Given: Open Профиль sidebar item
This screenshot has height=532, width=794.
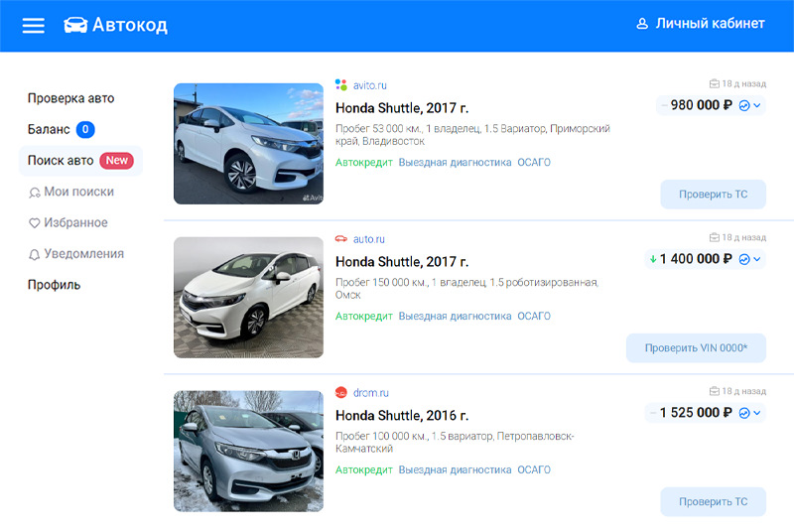Looking at the screenshot, I should [55, 285].
